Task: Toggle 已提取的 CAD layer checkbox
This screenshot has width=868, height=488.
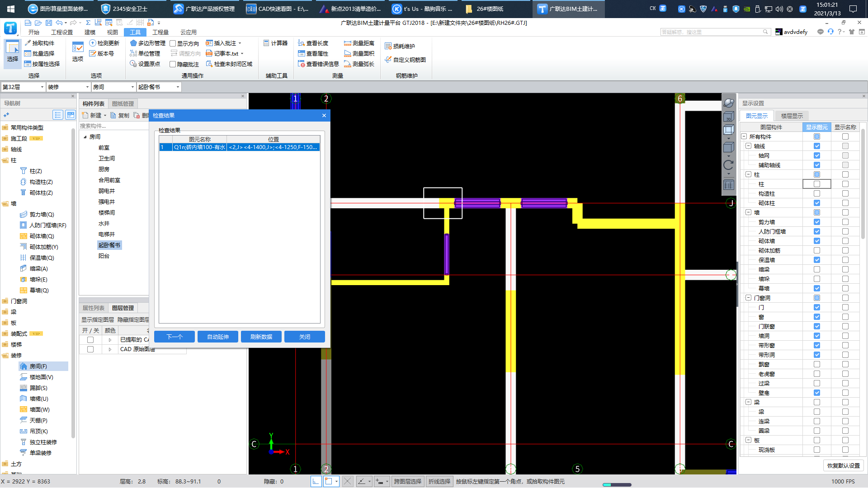Action: 90,340
